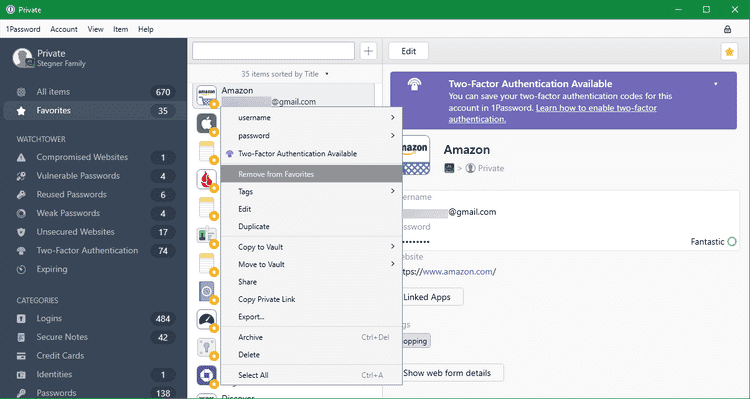Click the Amazon logo in item details
This screenshot has height=399, width=750.
coord(415,155)
